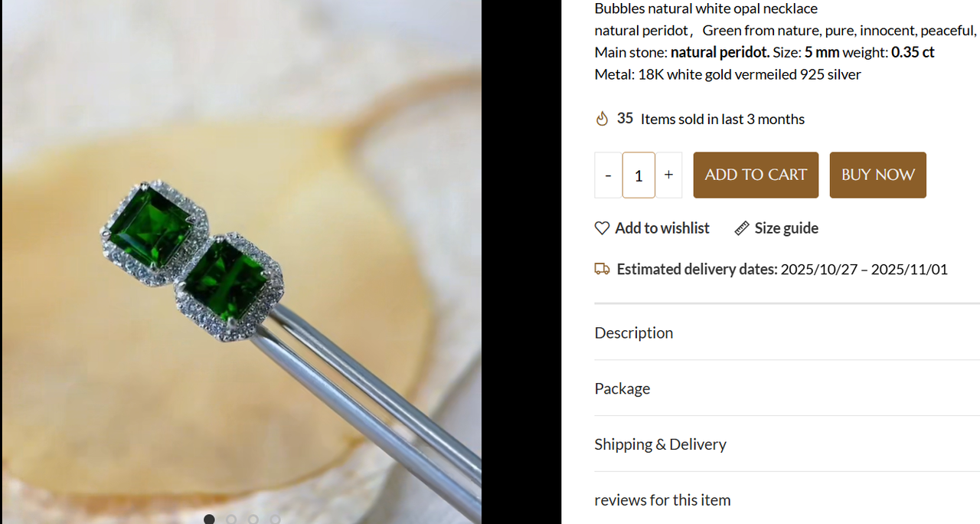Click the heart wishlist icon
980x524 pixels.
[602, 228]
